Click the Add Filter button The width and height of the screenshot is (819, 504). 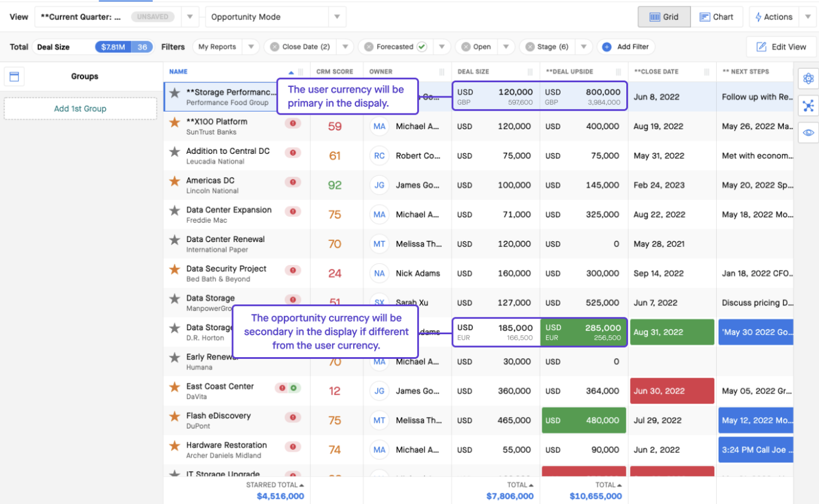pos(626,47)
